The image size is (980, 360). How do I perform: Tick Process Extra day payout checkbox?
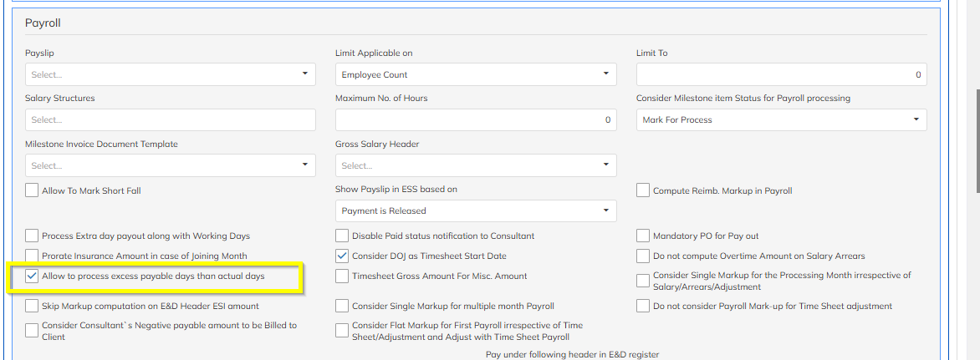[x=32, y=236]
